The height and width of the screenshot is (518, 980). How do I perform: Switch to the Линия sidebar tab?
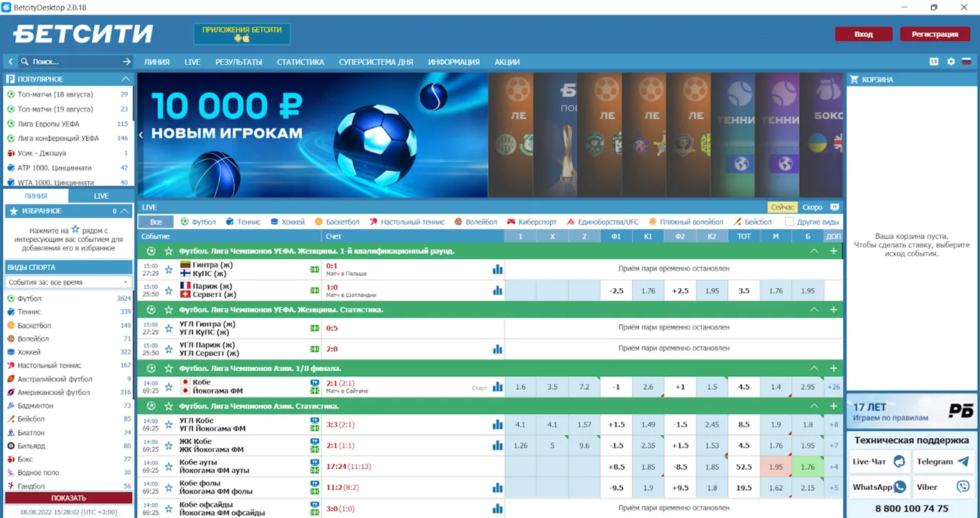[x=36, y=196]
